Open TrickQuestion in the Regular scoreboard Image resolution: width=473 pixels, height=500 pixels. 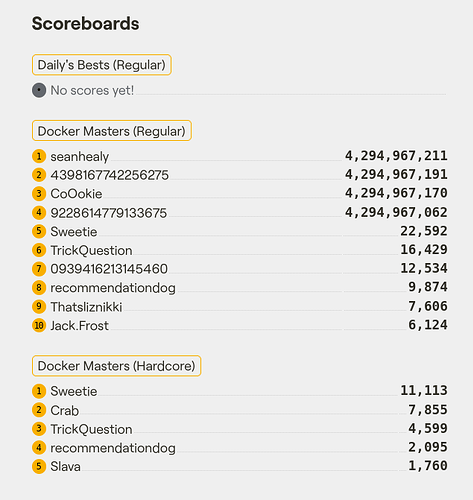point(91,250)
